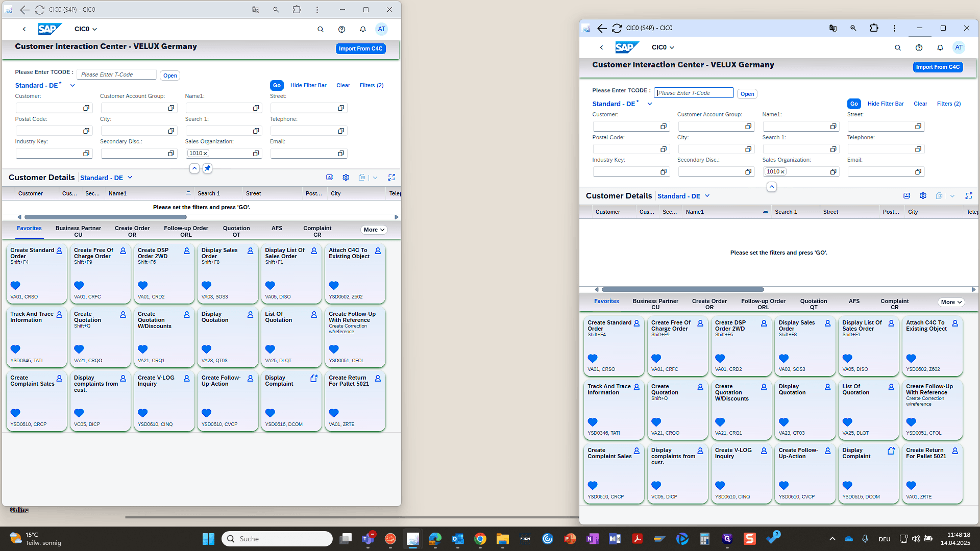Open browser three-dot menu in right window
This screenshot has height=551, width=980.
894,28
